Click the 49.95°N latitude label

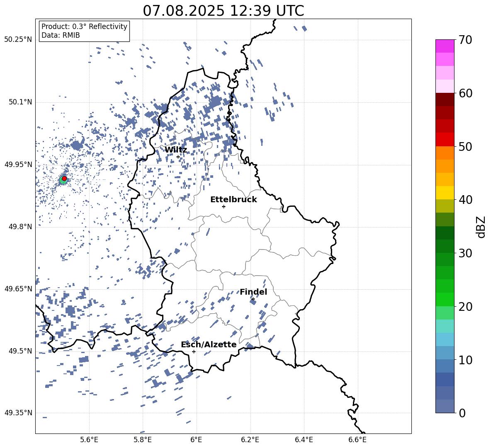(x=18, y=164)
